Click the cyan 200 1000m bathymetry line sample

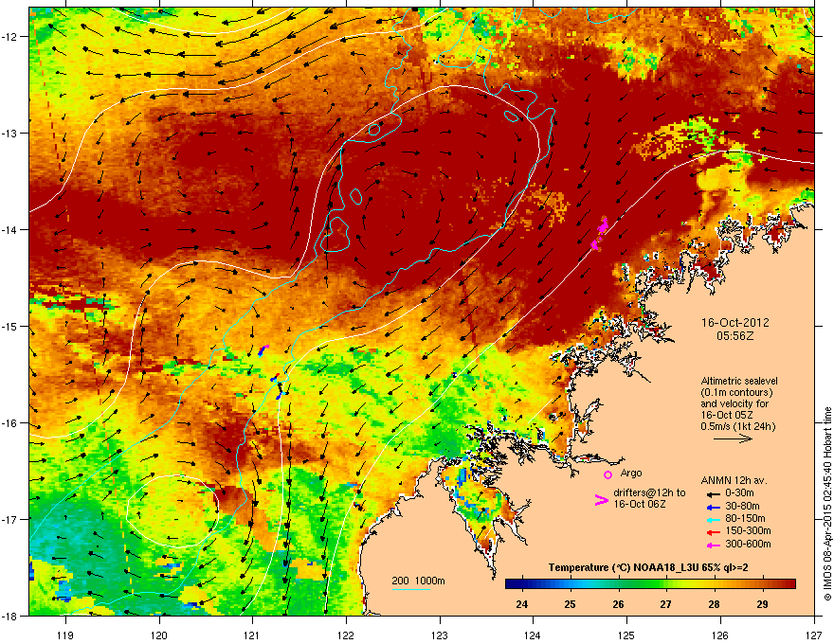click(411, 589)
